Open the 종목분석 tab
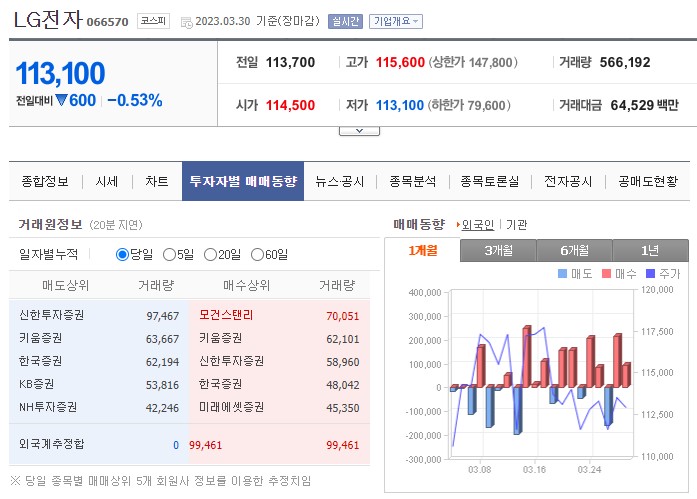This screenshot has width=697, height=499. click(x=413, y=181)
